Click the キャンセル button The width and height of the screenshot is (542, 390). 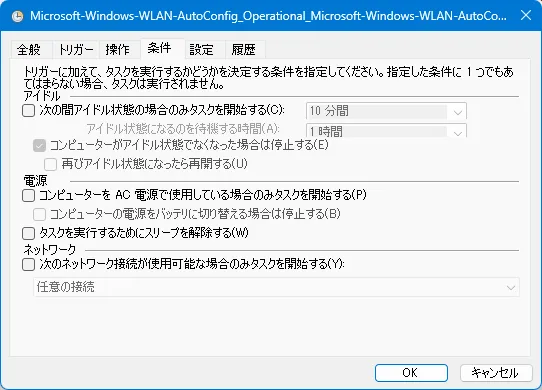tap(496, 373)
